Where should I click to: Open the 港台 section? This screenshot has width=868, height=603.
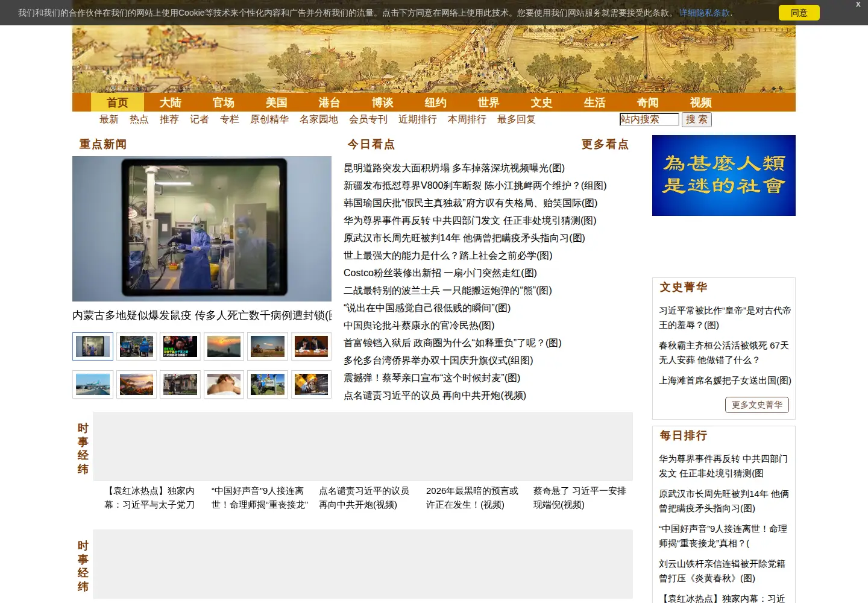pyautogui.click(x=330, y=103)
